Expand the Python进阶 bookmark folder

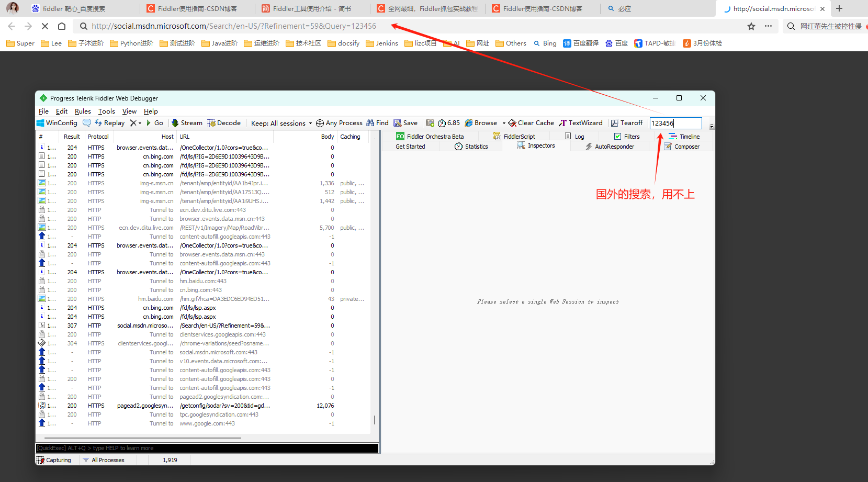(x=131, y=43)
